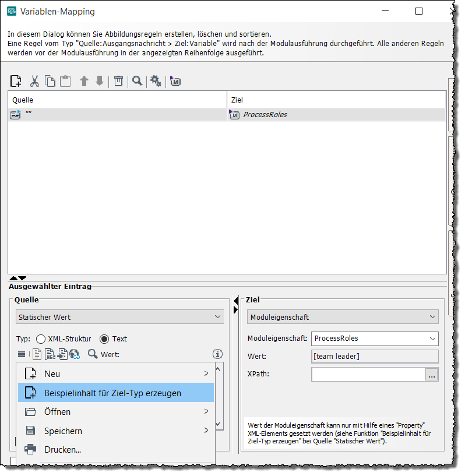Click the module property icon in toolbar
The height and width of the screenshot is (476, 465).
[175, 82]
